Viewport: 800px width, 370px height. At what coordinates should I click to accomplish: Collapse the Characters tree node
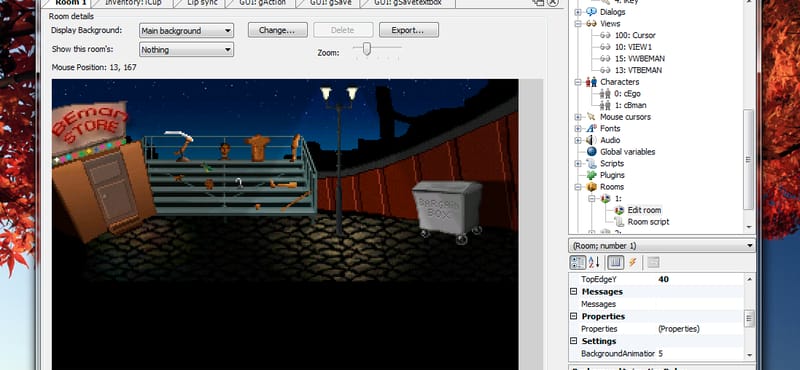click(x=578, y=82)
